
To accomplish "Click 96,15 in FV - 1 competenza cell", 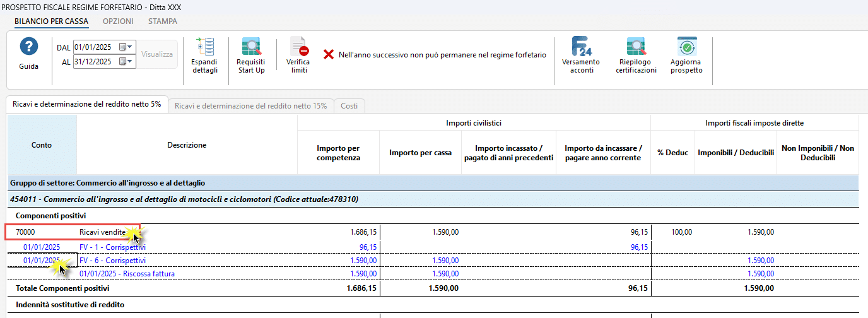I will coord(368,247).
